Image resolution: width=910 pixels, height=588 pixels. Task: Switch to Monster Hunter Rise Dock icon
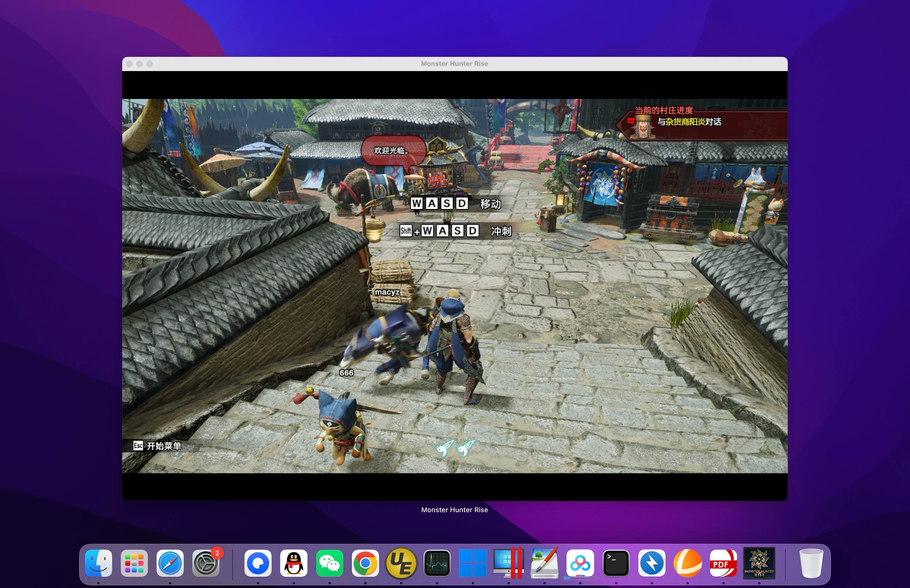tap(759, 563)
